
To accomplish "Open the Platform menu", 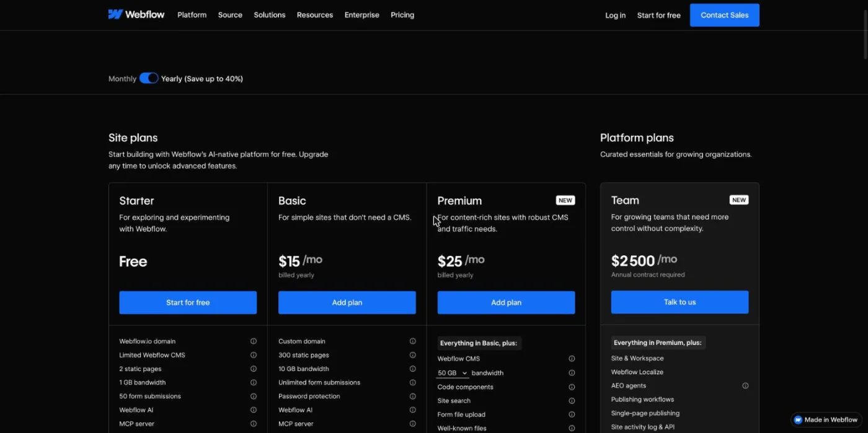I will [x=192, y=15].
